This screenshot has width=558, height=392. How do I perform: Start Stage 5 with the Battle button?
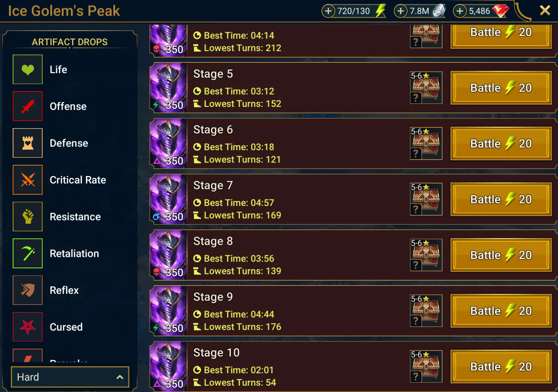[501, 88]
